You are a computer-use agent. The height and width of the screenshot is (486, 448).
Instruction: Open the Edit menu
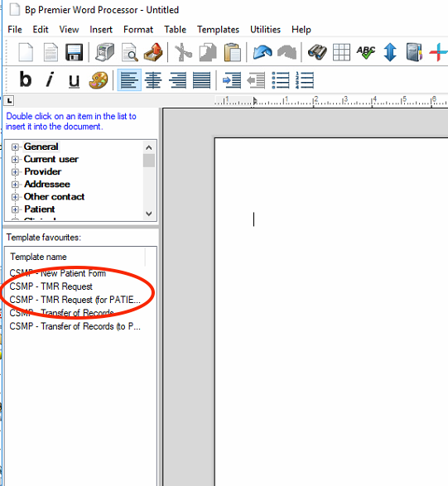[41, 30]
